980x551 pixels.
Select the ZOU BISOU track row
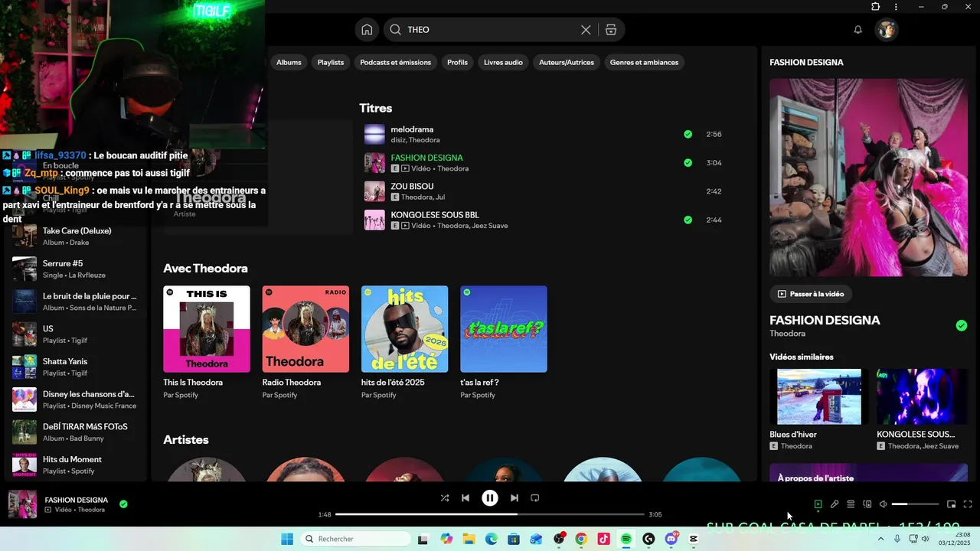(x=545, y=191)
